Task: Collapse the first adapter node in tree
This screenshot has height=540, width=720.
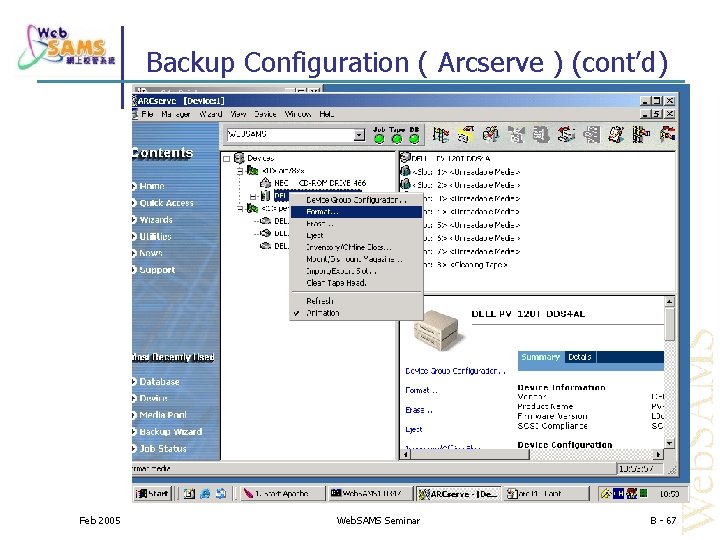Action: tap(240, 171)
